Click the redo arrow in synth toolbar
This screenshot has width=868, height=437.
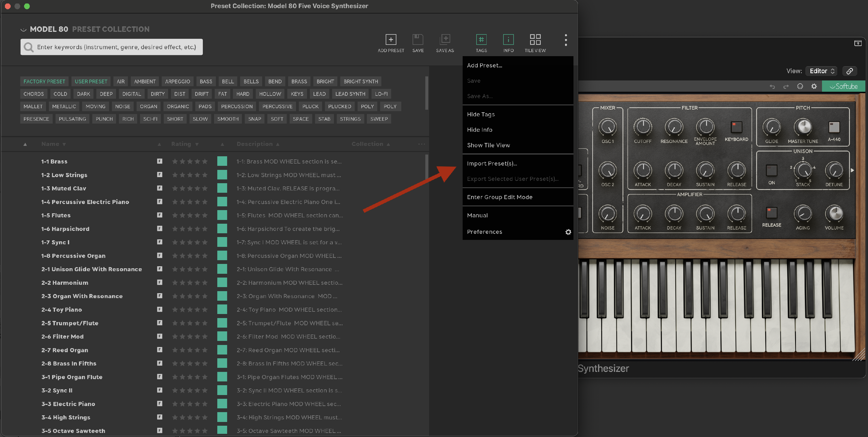click(x=786, y=87)
